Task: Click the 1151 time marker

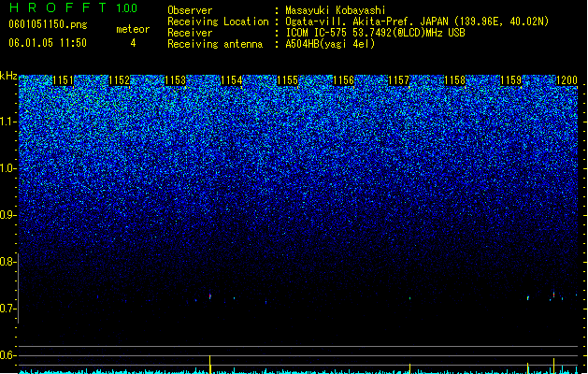Action: point(63,80)
